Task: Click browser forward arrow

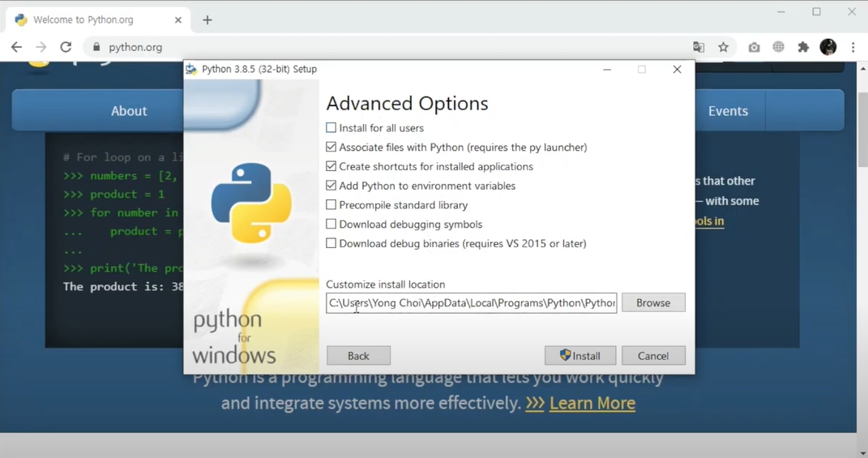Action: pyautogui.click(x=41, y=47)
